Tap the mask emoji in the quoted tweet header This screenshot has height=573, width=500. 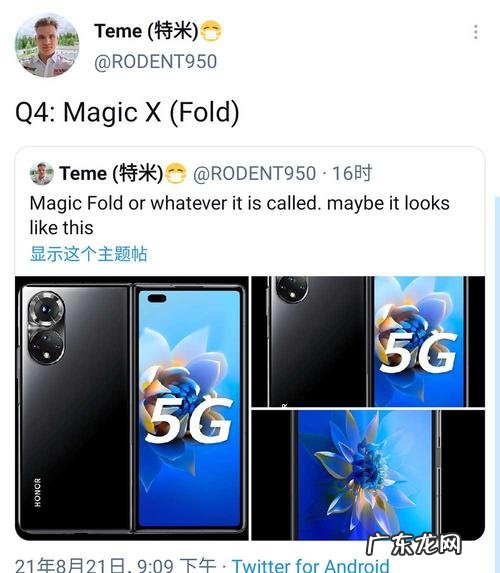(x=175, y=173)
